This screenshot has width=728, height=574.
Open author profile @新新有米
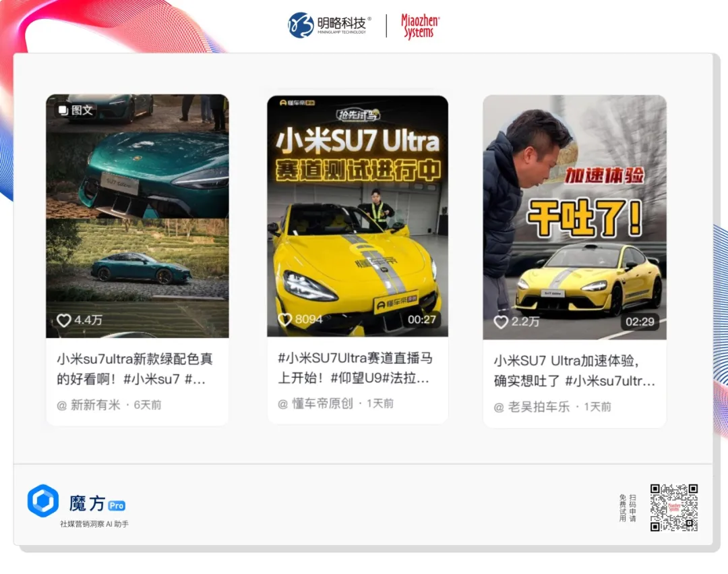coord(89,405)
